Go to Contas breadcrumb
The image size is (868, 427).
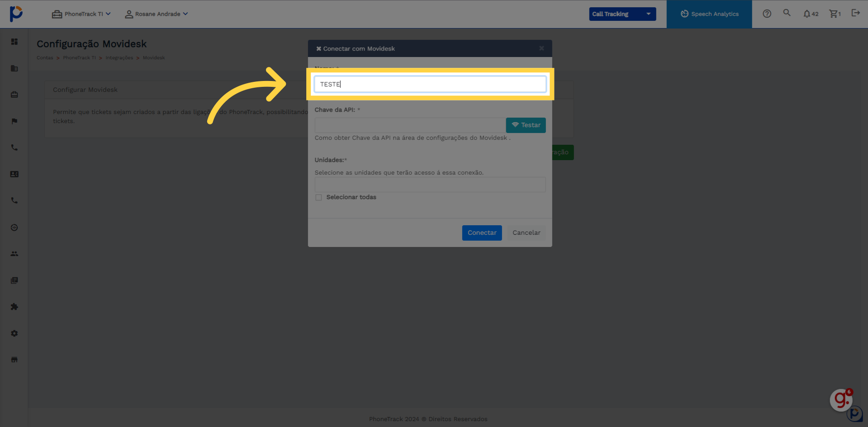coord(45,58)
